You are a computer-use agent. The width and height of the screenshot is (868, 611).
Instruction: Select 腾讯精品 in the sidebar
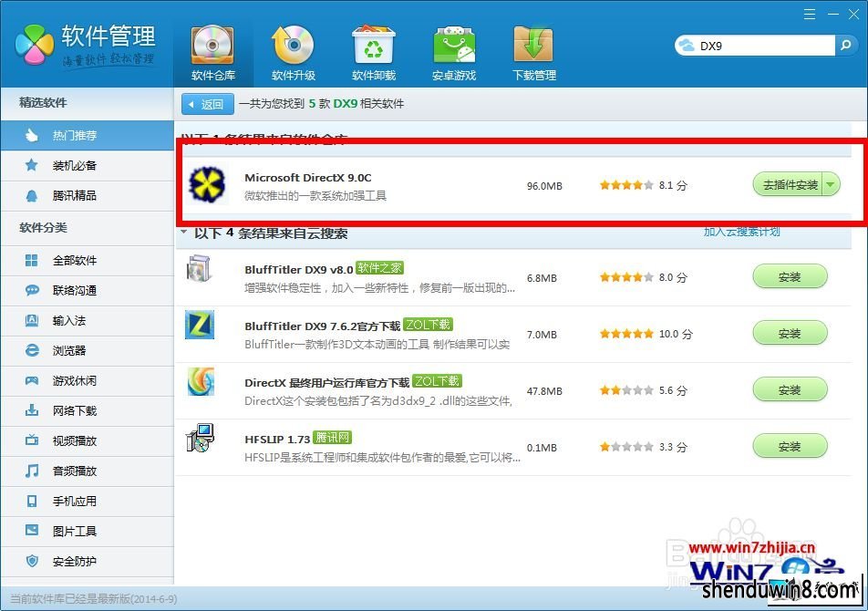pyautogui.click(x=87, y=195)
